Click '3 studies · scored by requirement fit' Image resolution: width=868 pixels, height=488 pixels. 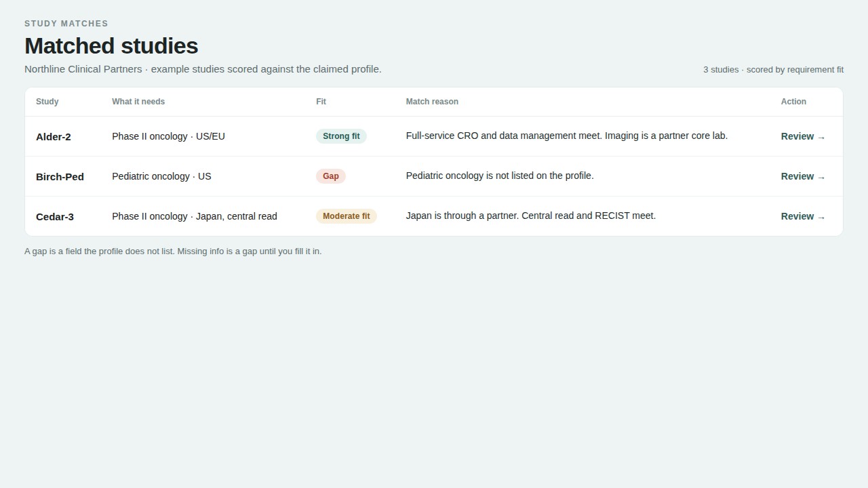773,70
